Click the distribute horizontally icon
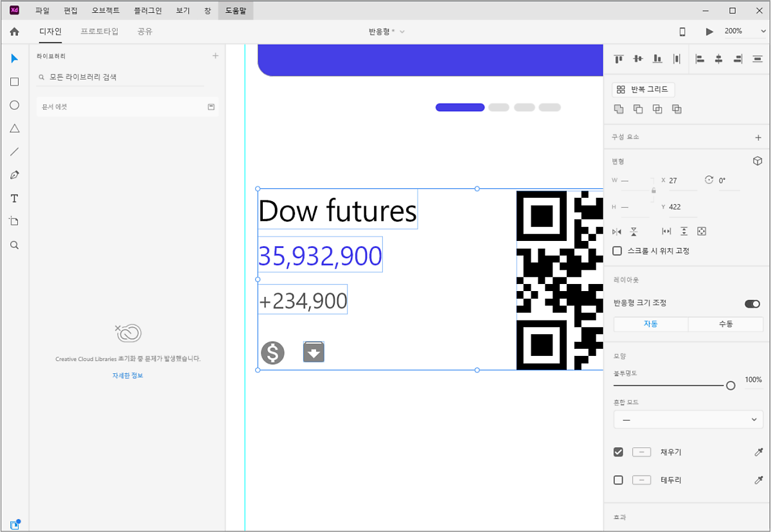This screenshot has height=532, width=771. [x=677, y=58]
